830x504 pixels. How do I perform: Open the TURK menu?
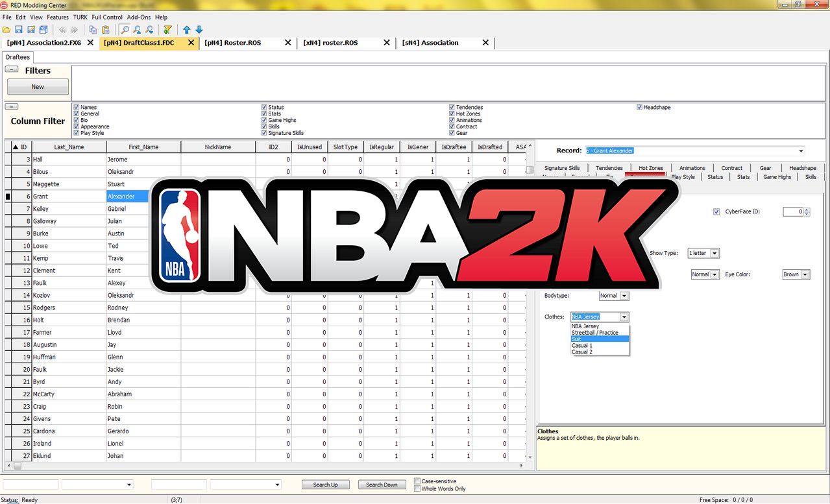coord(80,18)
